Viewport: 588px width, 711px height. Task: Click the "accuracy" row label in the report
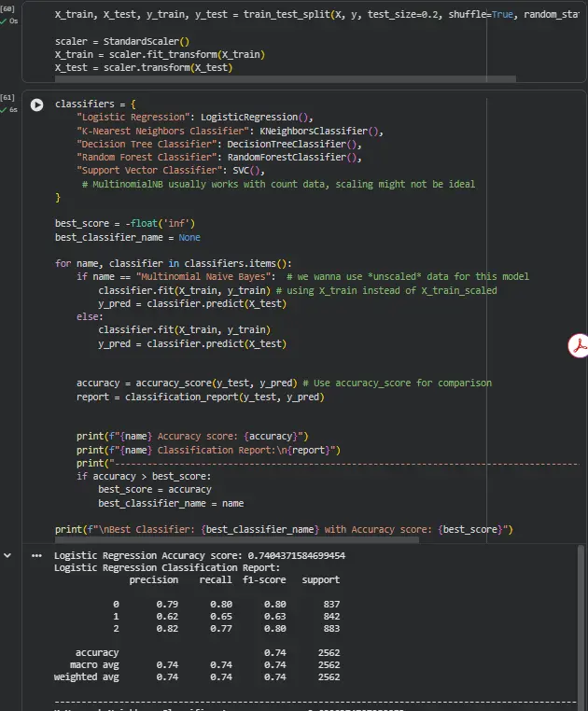click(x=97, y=653)
